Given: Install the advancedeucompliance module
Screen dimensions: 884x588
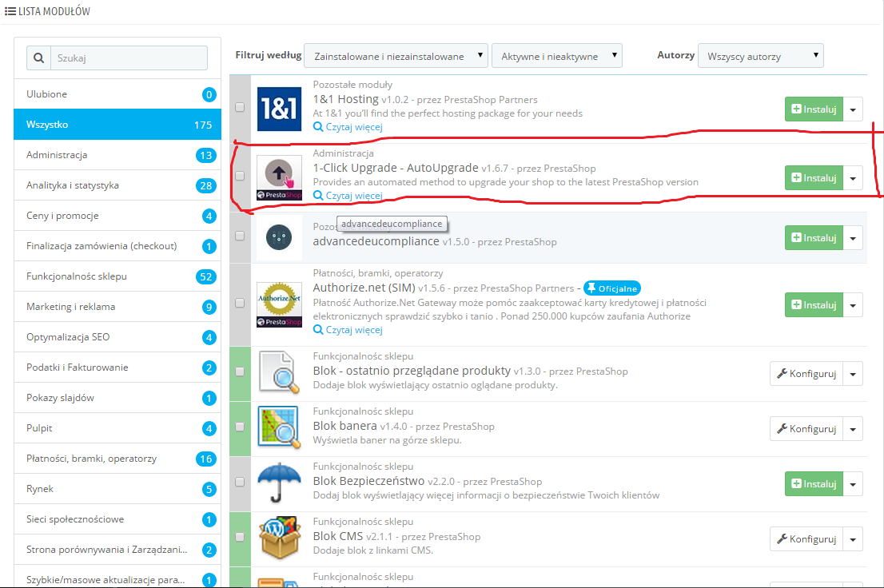Looking at the screenshot, I should 814,238.
